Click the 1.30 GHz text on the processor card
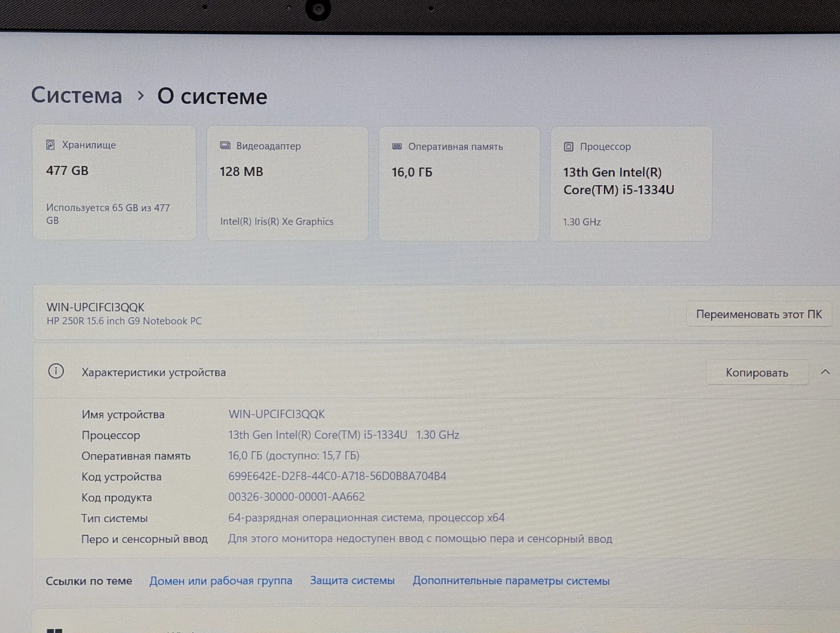 pos(582,222)
